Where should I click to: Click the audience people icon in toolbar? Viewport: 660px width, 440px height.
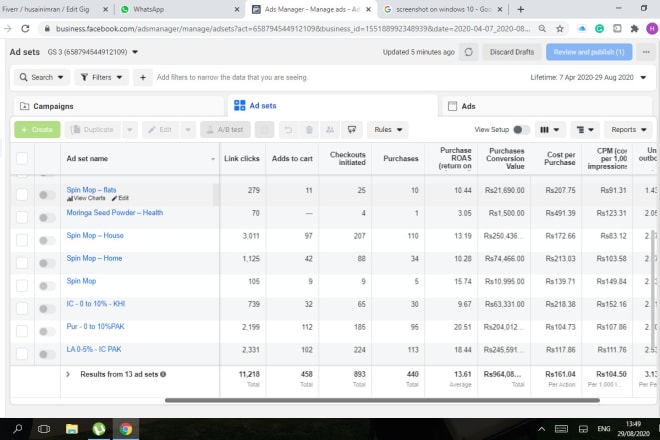coord(330,130)
